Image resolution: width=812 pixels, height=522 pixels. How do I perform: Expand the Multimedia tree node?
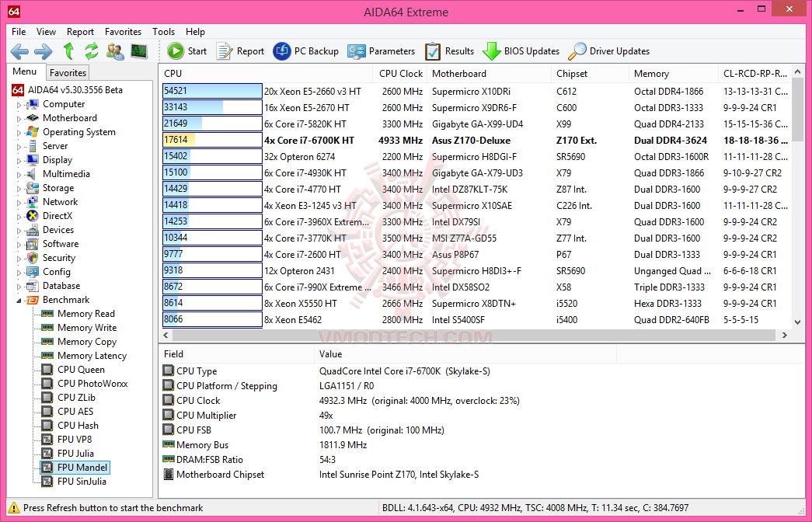click(19, 175)
